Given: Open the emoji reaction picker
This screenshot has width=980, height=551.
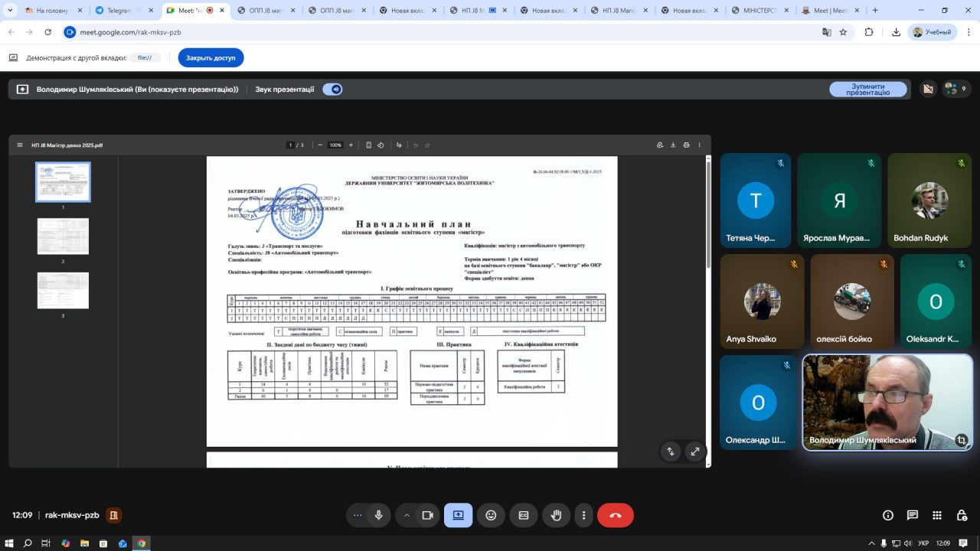Looking at the screenshot, I should coord(491,515).
